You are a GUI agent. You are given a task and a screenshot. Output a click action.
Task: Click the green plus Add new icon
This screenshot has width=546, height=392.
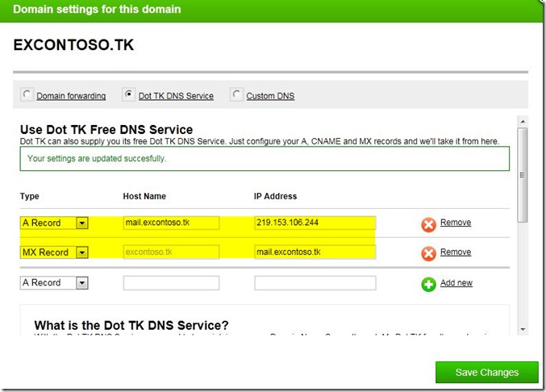click(x=428, y=284)
